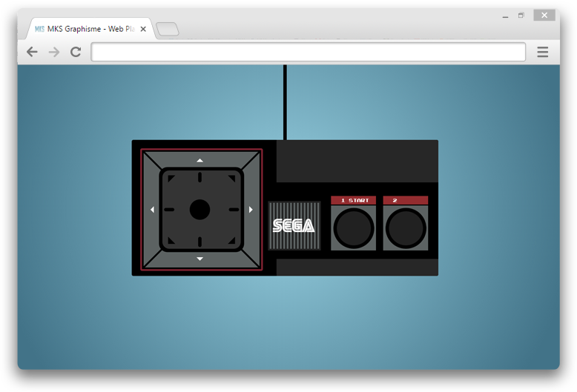Click the D-pad right arrow
This screenshot has height=392, width=577.
coord(251,210)
